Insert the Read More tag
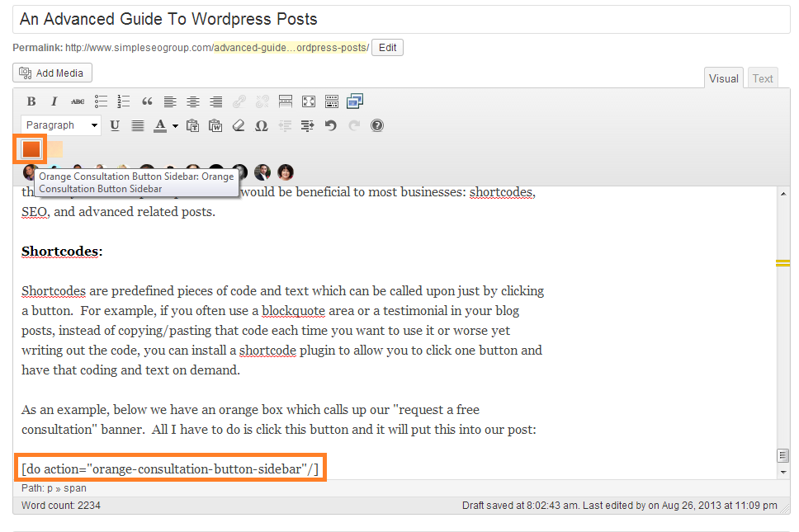Image resolution: width=799 pixels, height=532 pixels. coord(286,101)
